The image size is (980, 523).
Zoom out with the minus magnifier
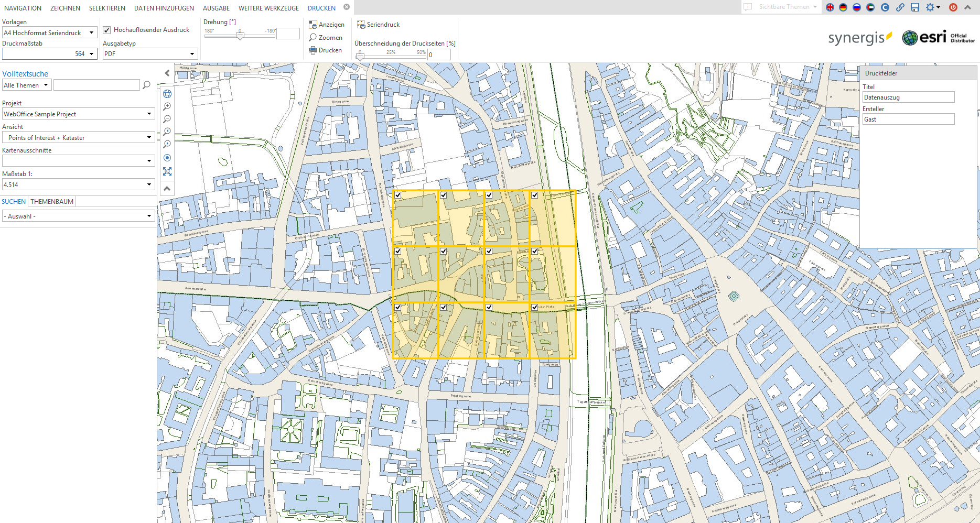167,119
